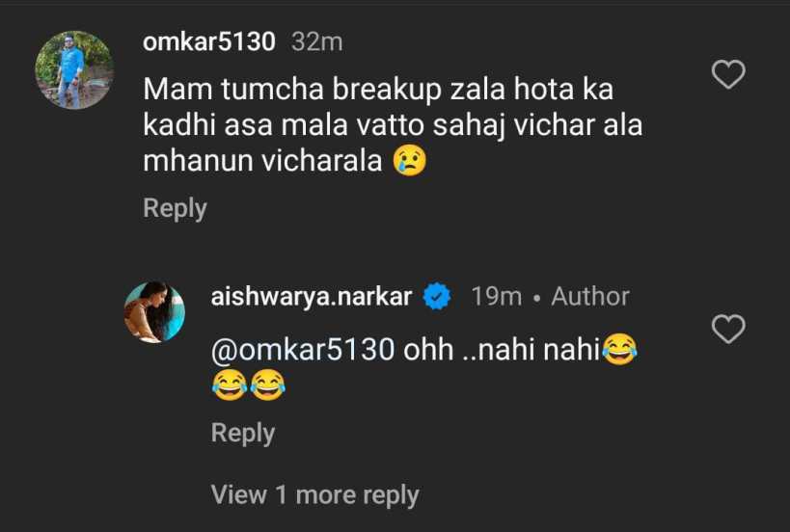Click the laughing emoji right after "nahi nahi"
Image resolution: width=790 pixels, height=532 pixels.
(x=618, y=350)
